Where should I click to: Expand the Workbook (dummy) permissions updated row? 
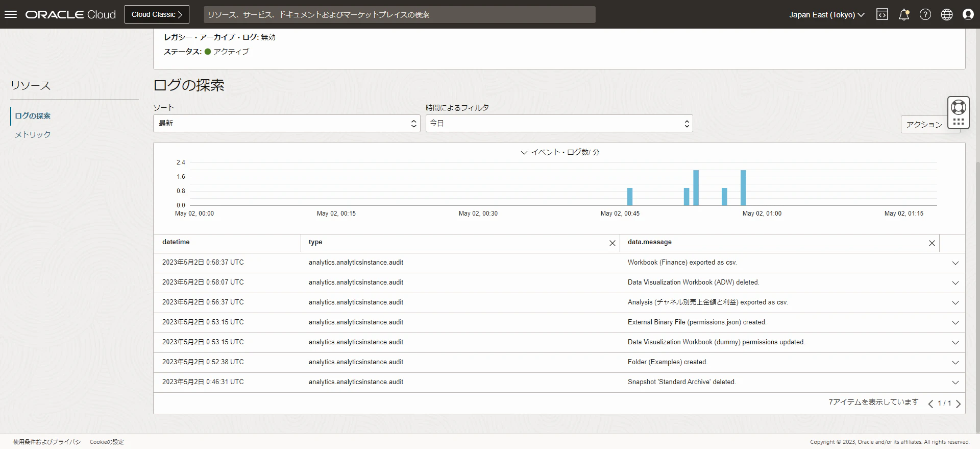[x=955, y=343]
